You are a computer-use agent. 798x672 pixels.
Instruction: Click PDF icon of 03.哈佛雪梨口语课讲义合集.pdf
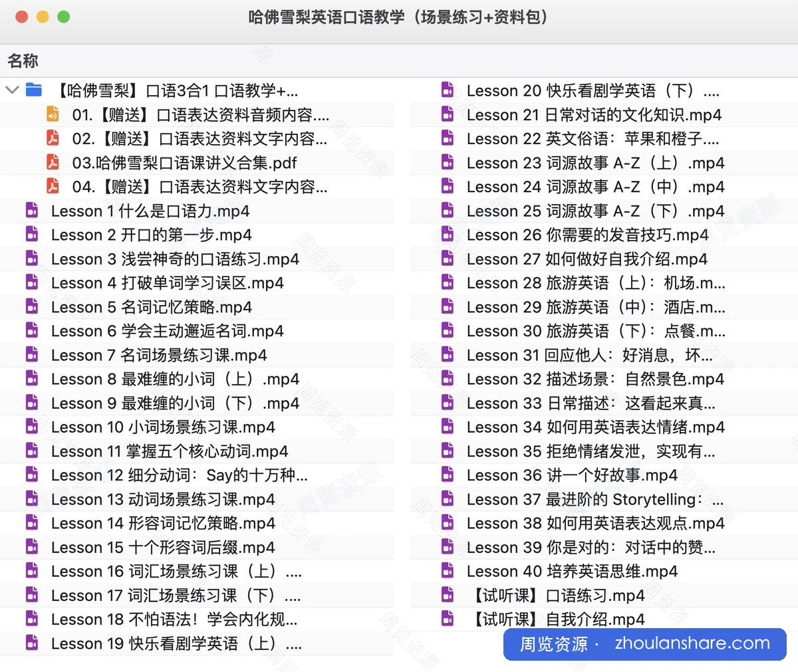click(x=53, y=162)
